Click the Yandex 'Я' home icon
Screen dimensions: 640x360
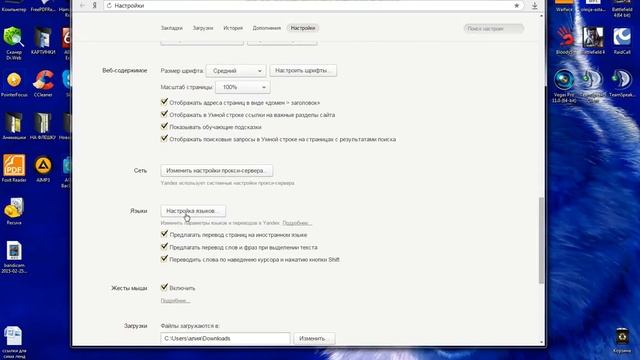pos(95,5)
